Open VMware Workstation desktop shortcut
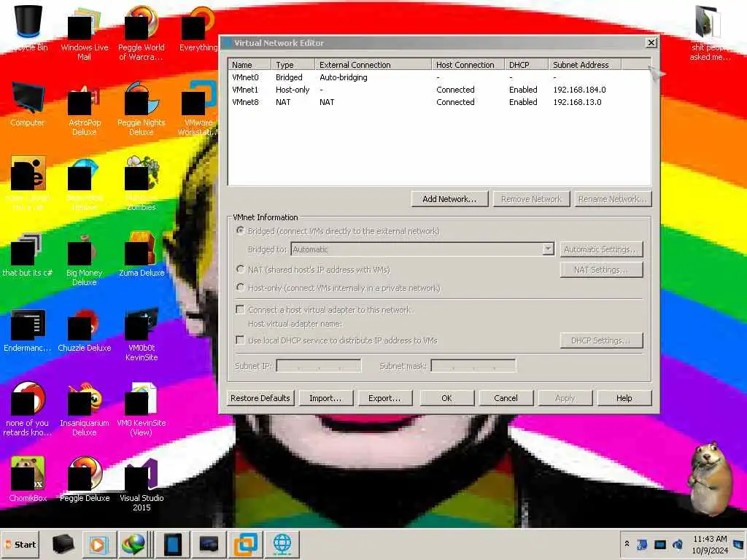This screenshot has height=560, width=747. click(x=197, y=109)
